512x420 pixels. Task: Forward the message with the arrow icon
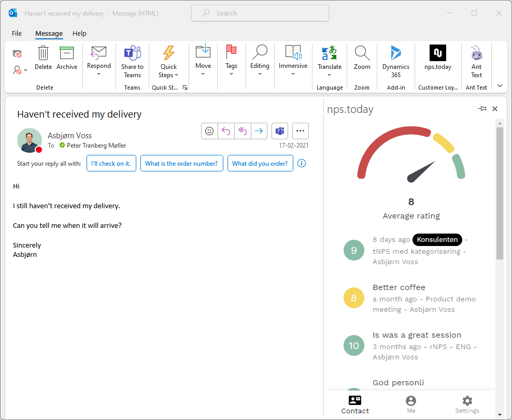(259, 131)
